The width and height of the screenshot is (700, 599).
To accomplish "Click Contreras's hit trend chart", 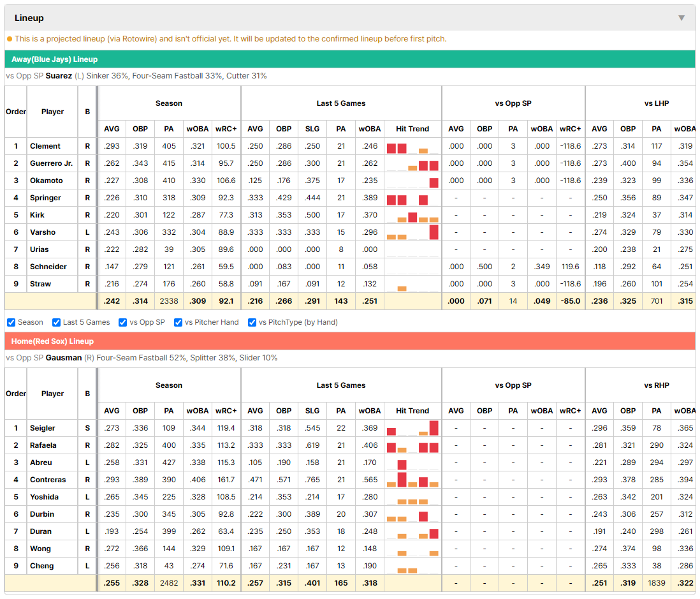I will [x=412, y=480].
